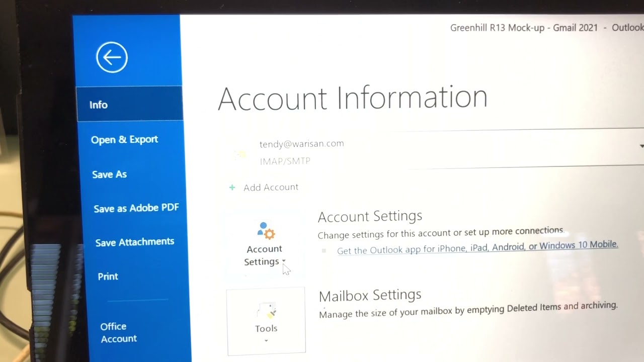
Task: Open Office Account page
Action: click(118, 332)
